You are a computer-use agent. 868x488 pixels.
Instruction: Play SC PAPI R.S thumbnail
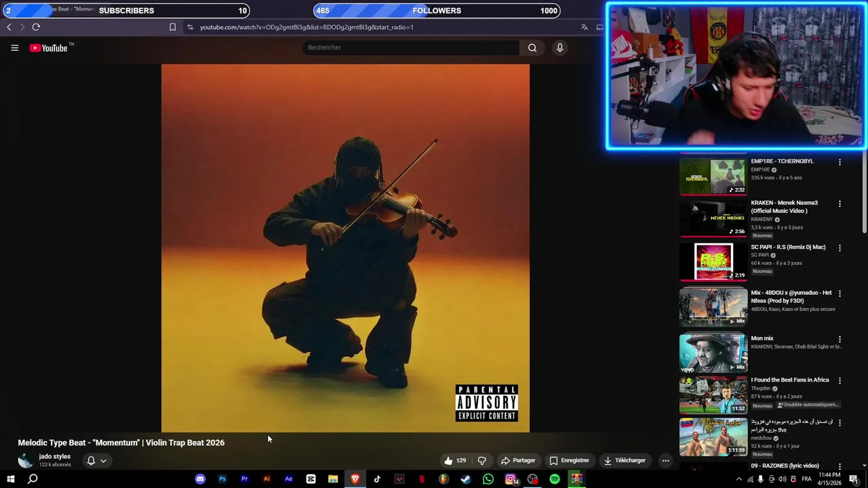pyautogui.click(x=713, y=262)
